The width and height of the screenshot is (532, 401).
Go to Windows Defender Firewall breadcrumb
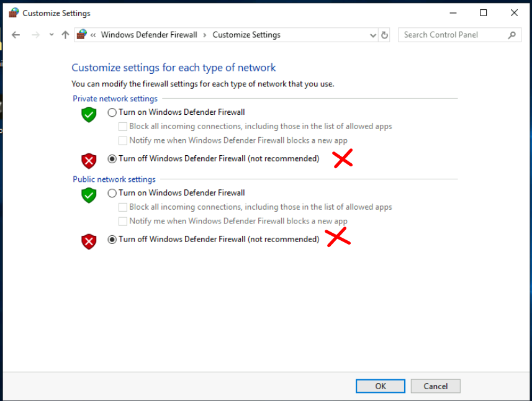coord(149,35)
